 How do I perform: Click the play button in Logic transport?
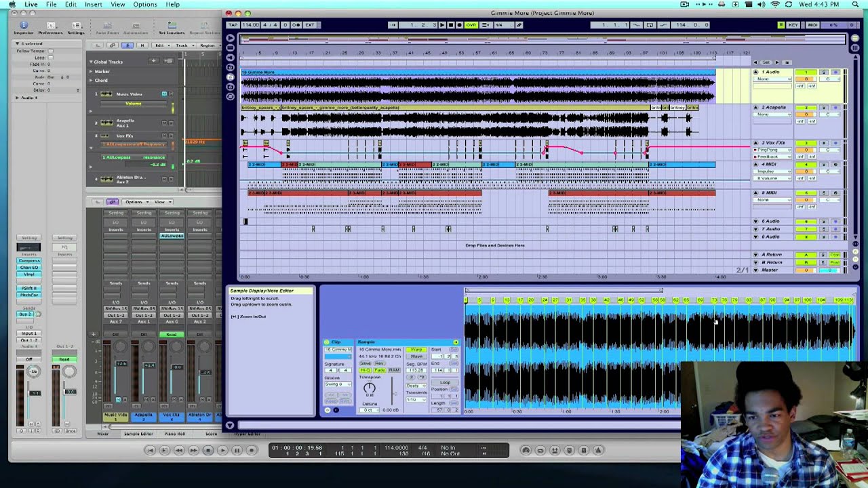[x=222, y=450]
